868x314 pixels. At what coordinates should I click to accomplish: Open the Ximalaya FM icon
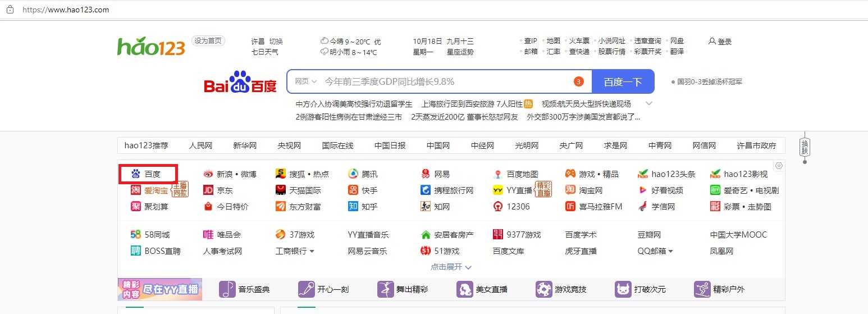tap(570, 207)
